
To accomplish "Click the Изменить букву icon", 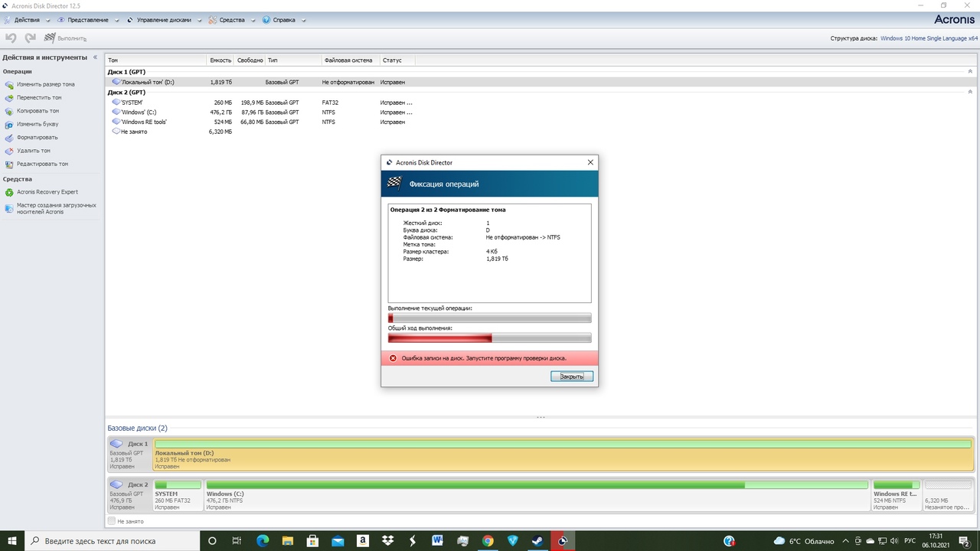I will click(x=9, y=124).
